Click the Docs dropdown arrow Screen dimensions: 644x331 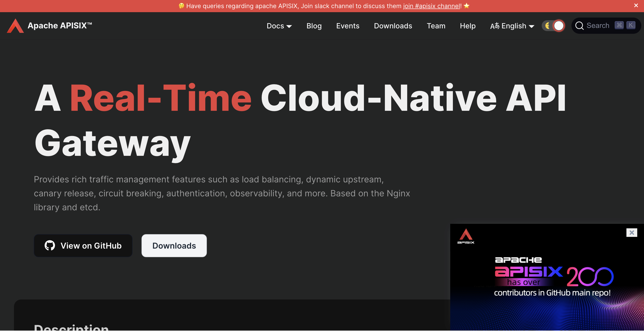point(289,27)
